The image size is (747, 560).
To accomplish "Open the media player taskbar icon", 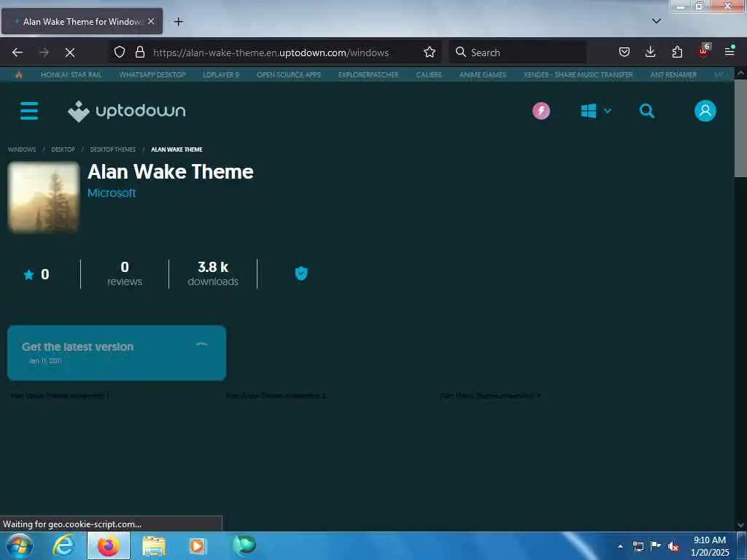I will click(198, 545).
